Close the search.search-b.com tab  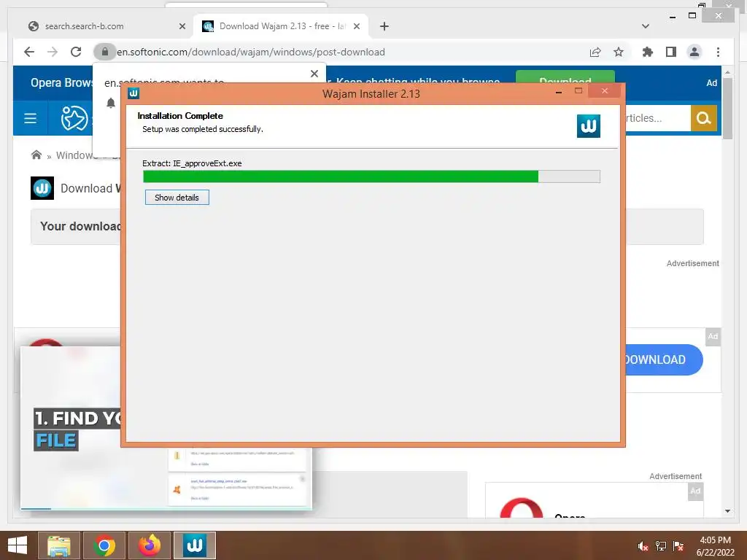[182, 26]
